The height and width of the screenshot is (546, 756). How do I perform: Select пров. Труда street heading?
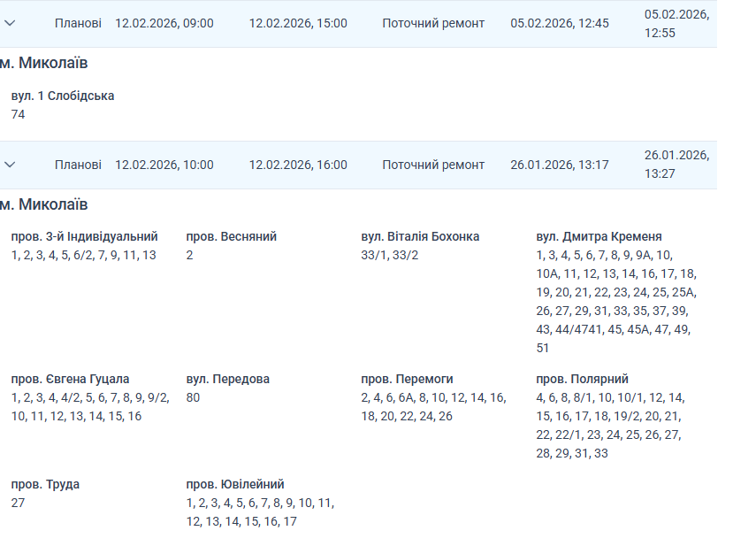pos(46,484)
